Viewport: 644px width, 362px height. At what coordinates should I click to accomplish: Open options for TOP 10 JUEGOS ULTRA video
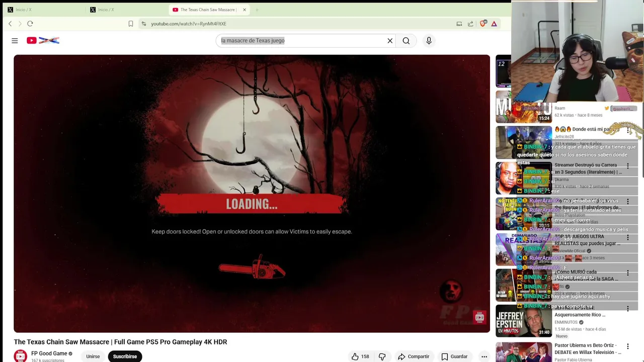[x=627, y=237]
